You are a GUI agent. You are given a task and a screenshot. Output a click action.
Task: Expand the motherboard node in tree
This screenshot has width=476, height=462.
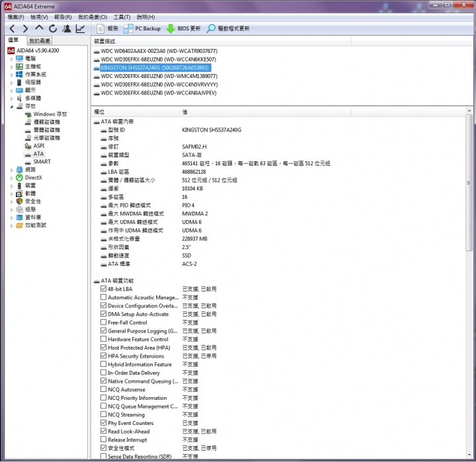point(11,67)
